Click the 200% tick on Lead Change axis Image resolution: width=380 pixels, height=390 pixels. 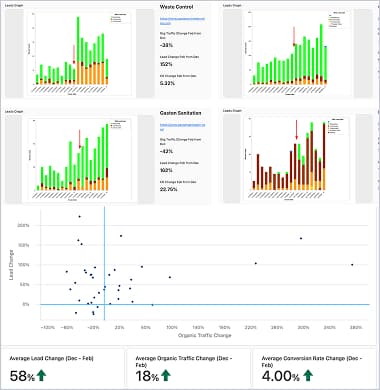[23, 225]
